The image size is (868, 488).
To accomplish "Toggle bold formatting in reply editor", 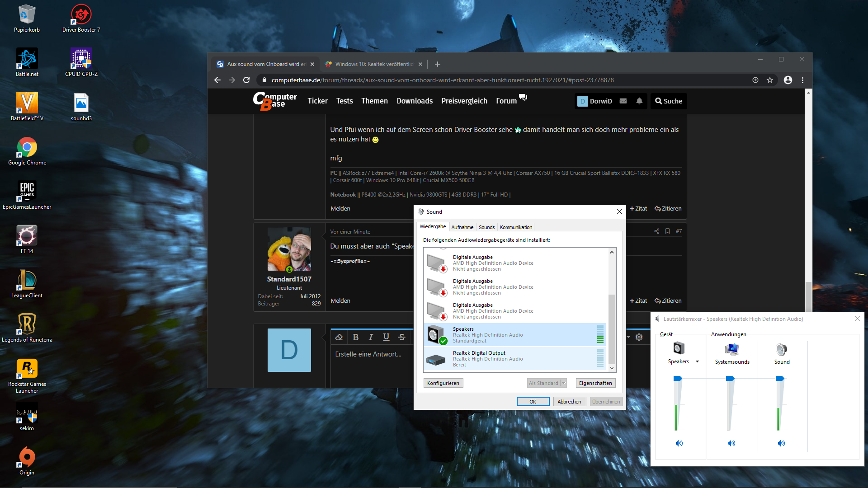I will tap(356, 337).
